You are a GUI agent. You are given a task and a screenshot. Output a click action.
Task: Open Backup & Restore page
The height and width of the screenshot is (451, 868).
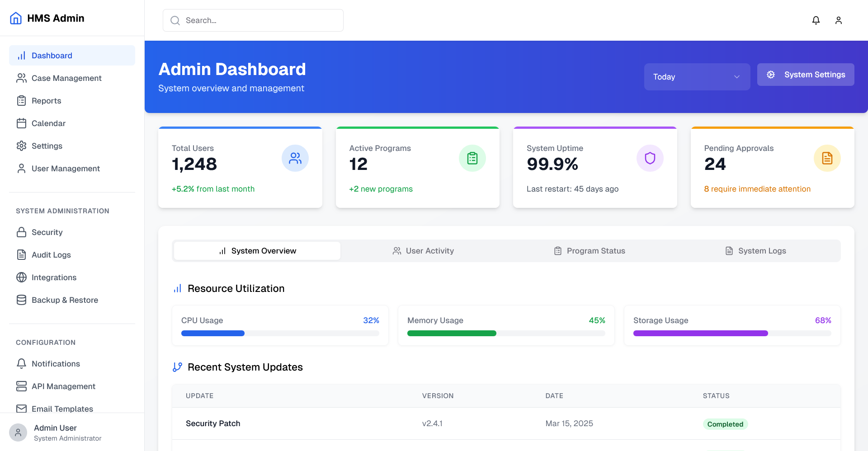(65, 300)
